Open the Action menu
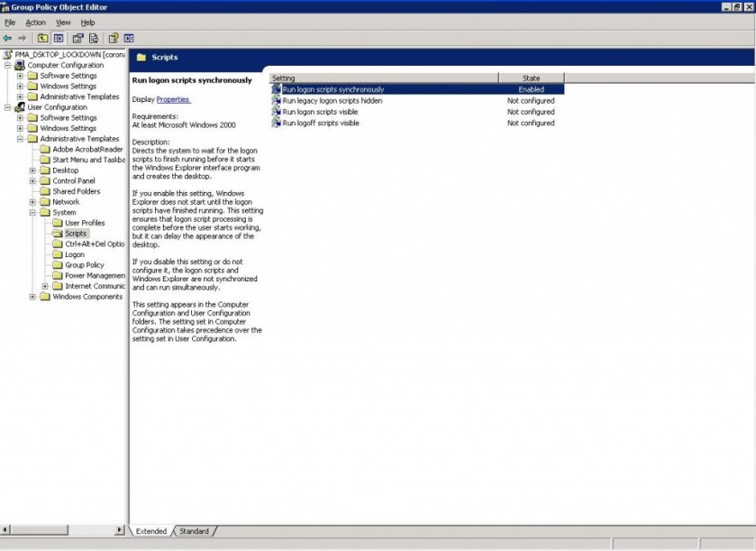Viewport: 756px width, 551px height. click(x=35, y=23)
